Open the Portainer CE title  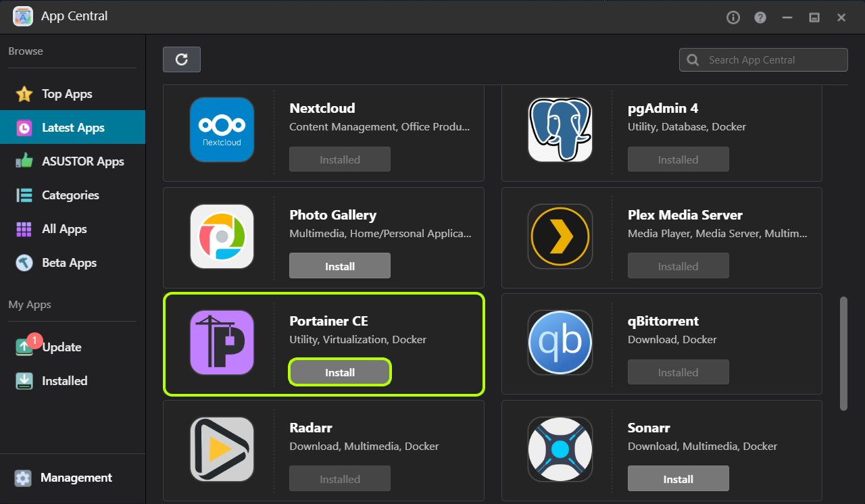328,321
